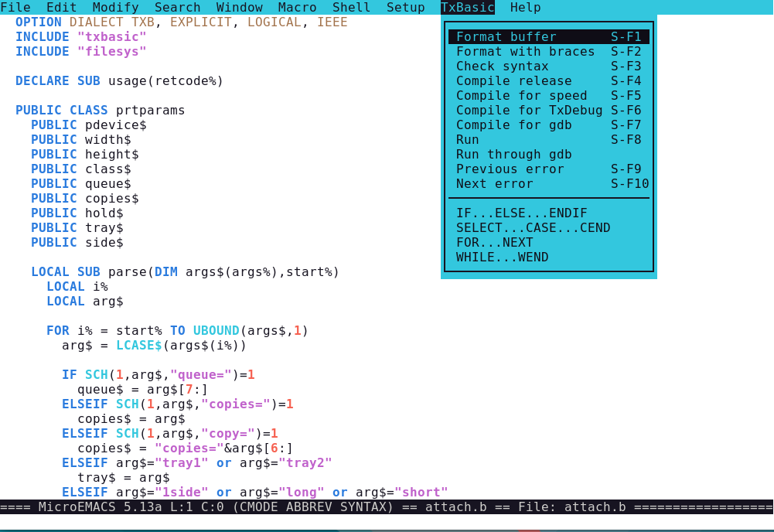Click the LOCAL arg$ line
Viewport: 774px width, 532px height.
click(84, 302)
